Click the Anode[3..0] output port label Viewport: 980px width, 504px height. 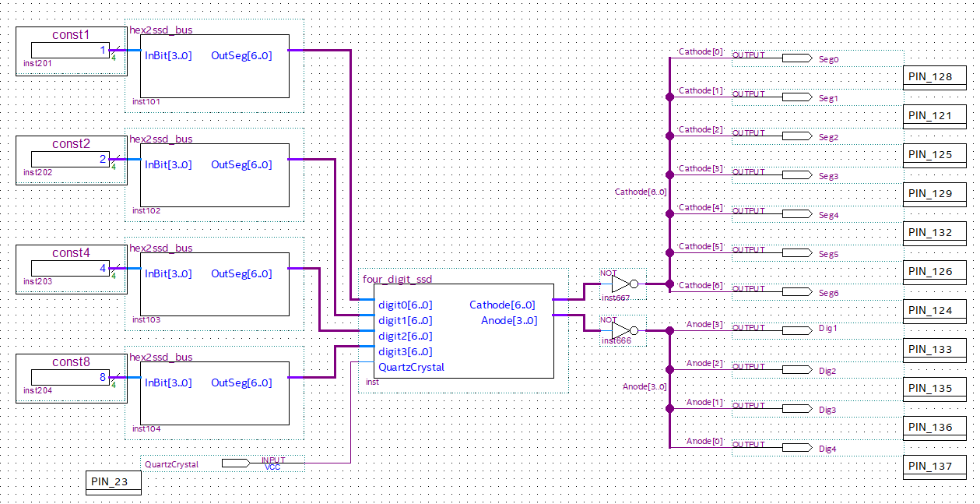tap(509, 320)
